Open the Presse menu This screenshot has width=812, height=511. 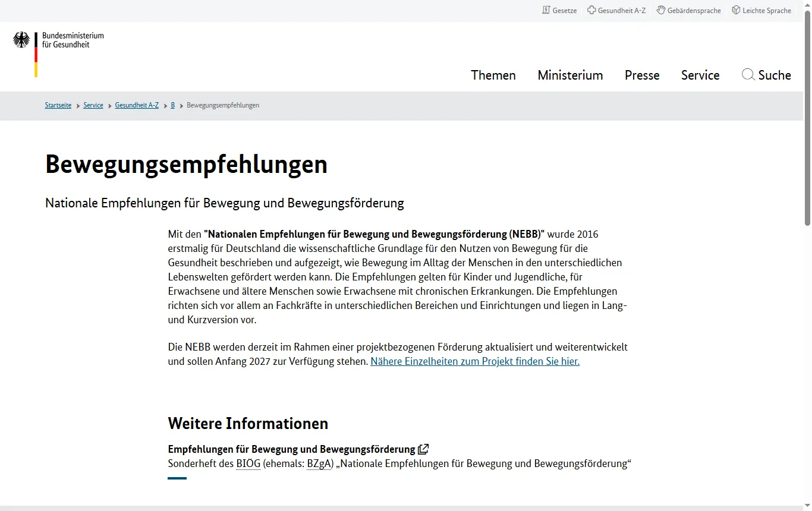coord(642,75)
